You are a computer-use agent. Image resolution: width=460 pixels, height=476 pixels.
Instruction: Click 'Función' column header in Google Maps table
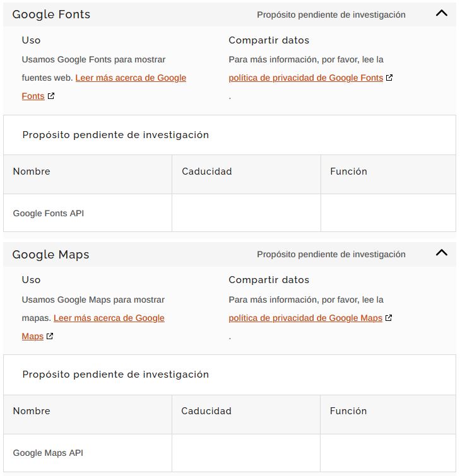[348, 411]
